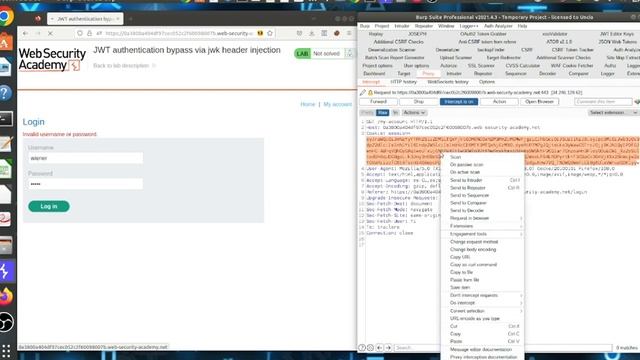The width and height of the screenshot is (640, 360).
Task: Open the Actions dropdown in Burp
Action: click(x=414, y=113)
